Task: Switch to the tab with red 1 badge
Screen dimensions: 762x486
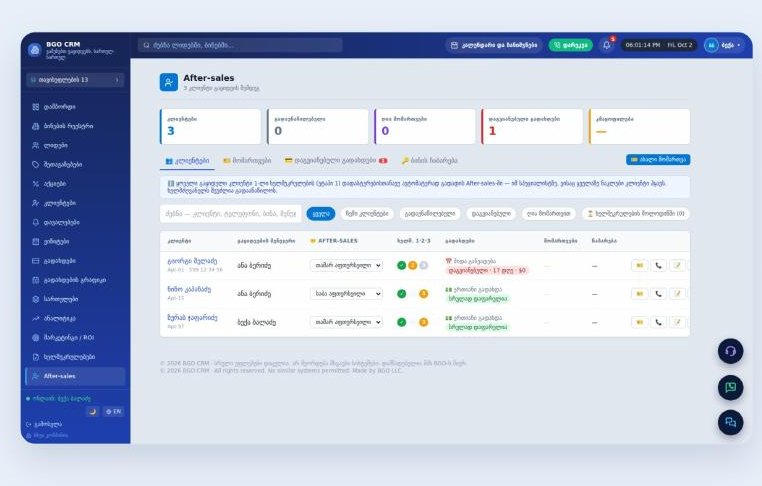Action: 336,161
